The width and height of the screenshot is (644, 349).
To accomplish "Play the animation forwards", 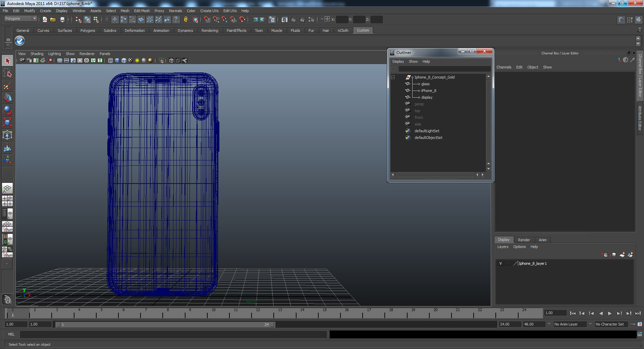I will [x=610, y=313].
